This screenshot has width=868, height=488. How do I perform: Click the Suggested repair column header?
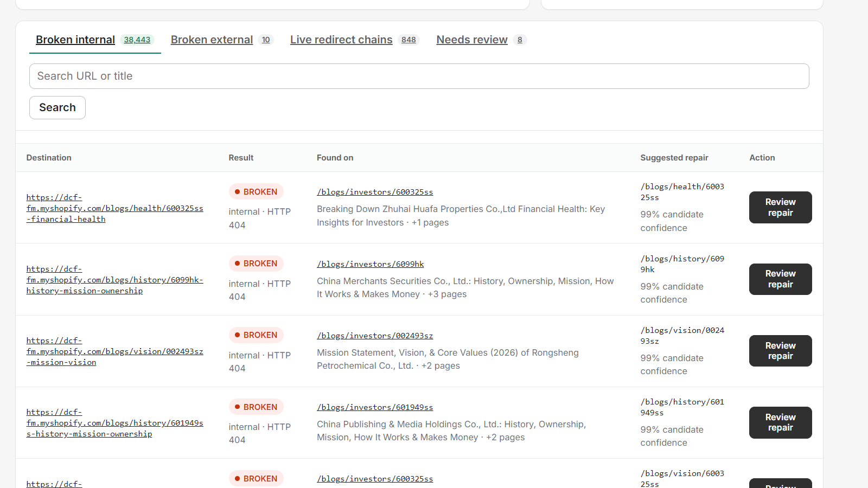pos(674,158)
